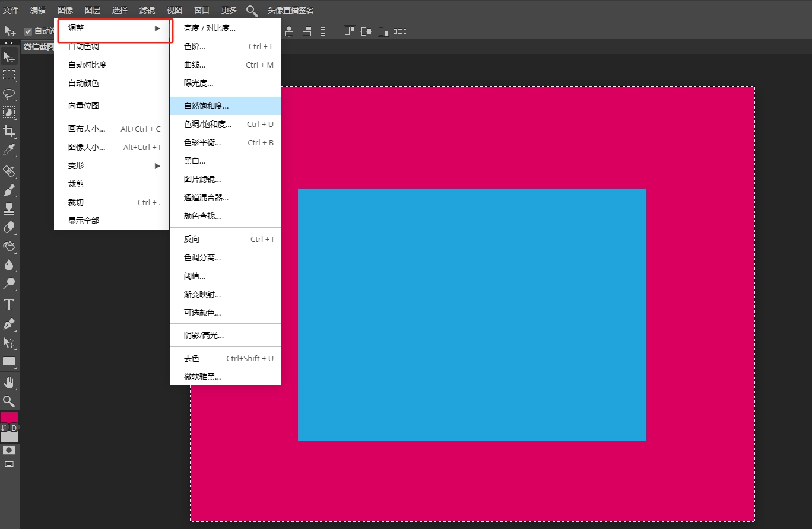Select the Brush tool
The image size is (812, 529).
(8, 190)
